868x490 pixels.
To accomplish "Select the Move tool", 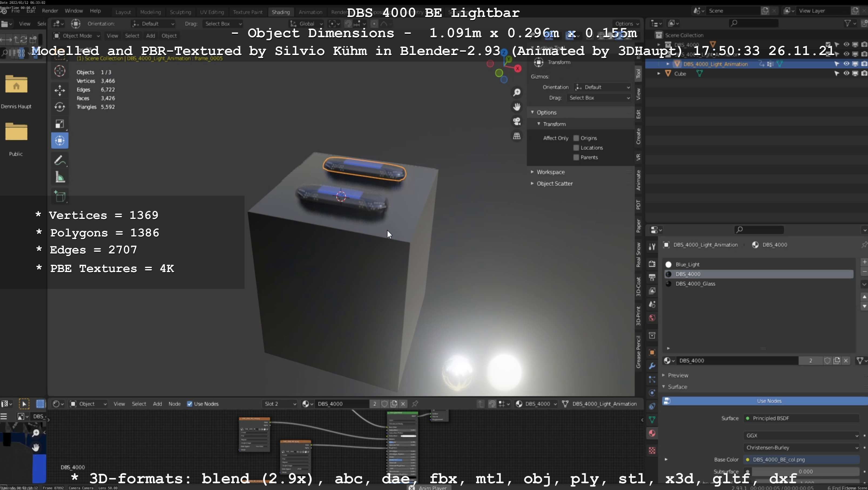I will [60, 90].
